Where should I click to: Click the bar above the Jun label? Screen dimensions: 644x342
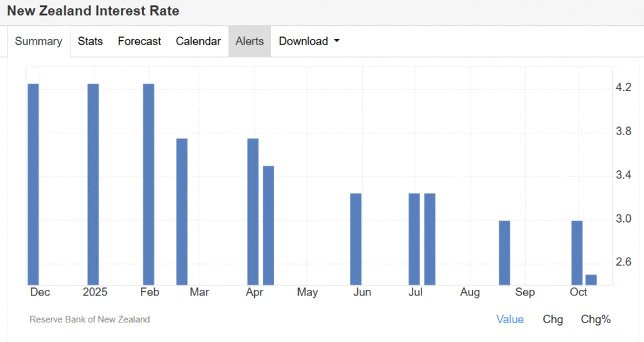click(x=356, y=239)
